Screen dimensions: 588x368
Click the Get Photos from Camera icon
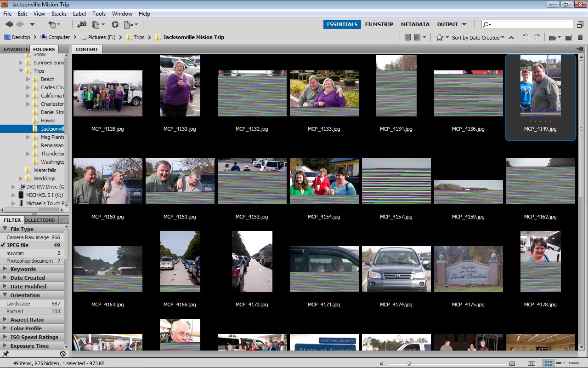pos(82,24)
